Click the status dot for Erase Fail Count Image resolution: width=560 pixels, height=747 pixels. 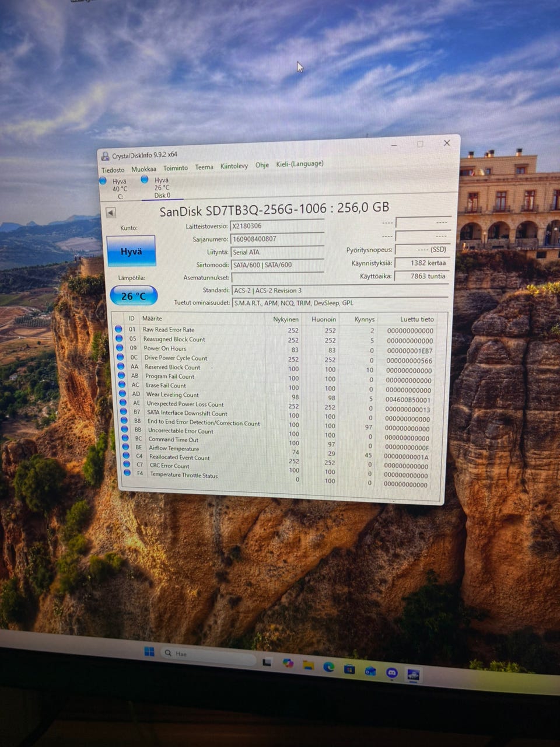122,385
